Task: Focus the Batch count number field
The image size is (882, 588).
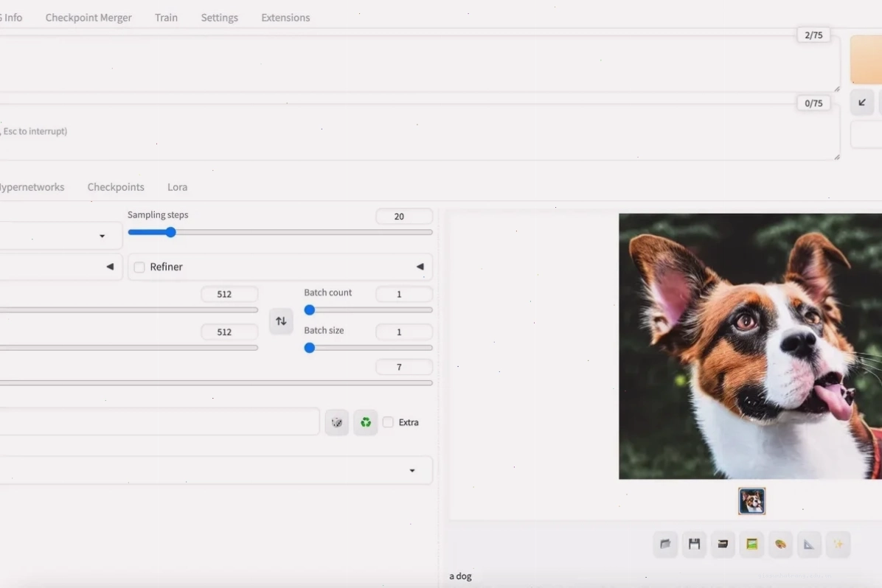Action: pos(404,294)
